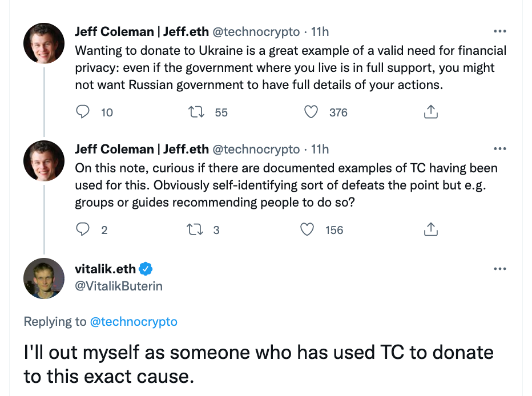
Task: Click the heart icon showing 156 likes
Action: pos(307,229)
